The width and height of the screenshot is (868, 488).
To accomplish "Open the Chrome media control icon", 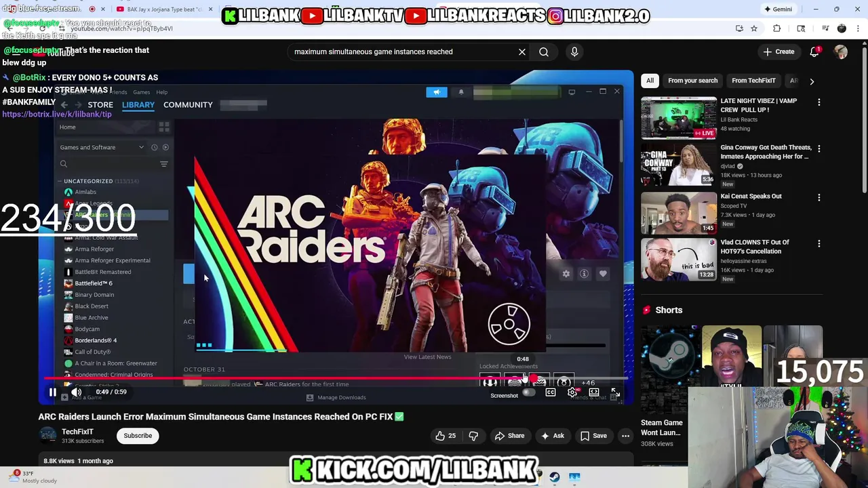I will (825, 28).
